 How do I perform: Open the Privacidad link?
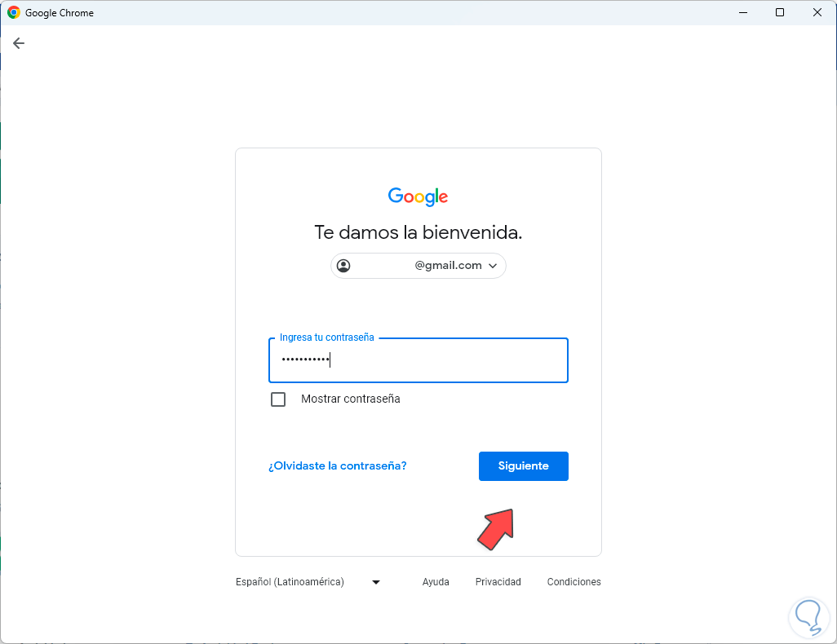coord(498,581)
